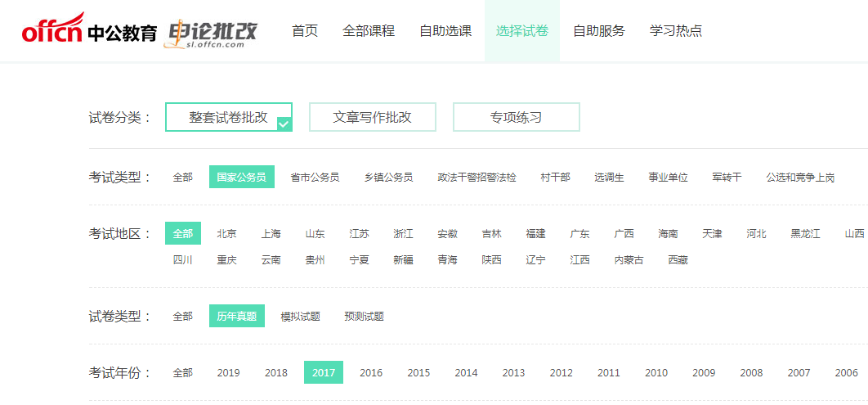Open the 首页 navigation tab
This screenshot has height=405, width=868.
pos(305,31)
